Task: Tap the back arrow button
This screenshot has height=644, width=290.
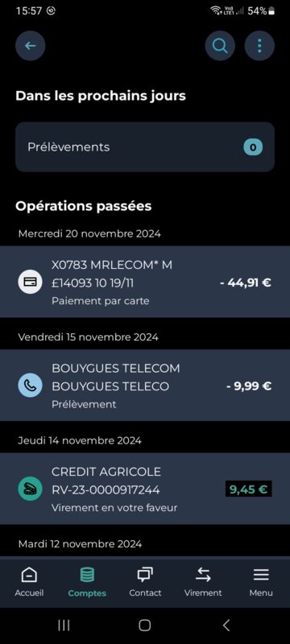Action: [31, 46]
